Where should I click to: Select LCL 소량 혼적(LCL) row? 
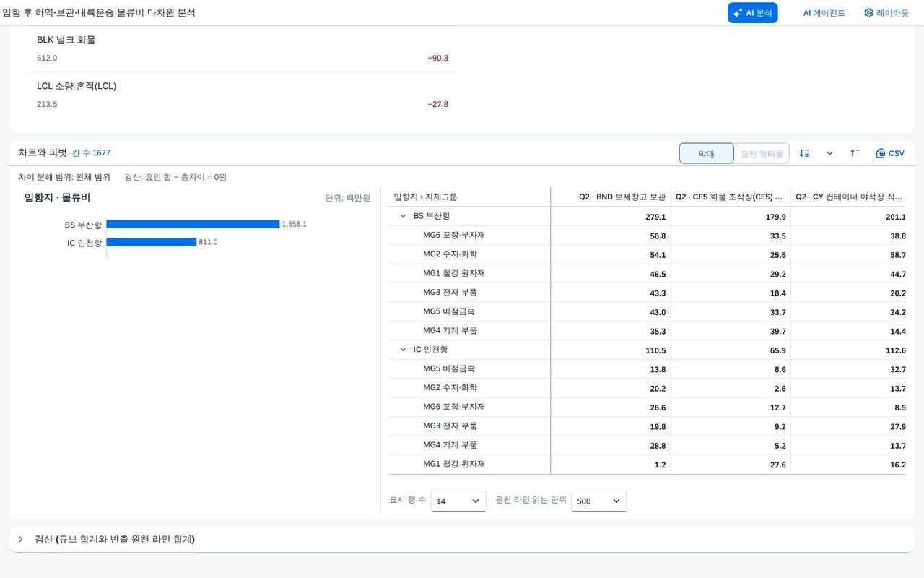coord(243,95)
